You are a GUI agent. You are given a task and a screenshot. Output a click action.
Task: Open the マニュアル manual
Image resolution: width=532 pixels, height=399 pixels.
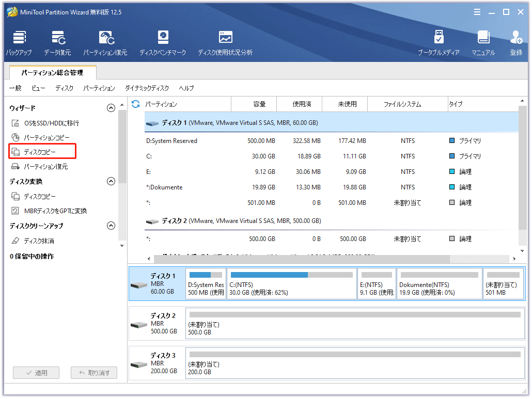[x=483, y=43]
